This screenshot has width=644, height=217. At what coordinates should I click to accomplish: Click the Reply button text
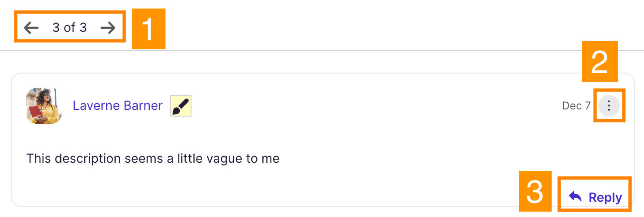pyautogui.click(x=605, y=197)
